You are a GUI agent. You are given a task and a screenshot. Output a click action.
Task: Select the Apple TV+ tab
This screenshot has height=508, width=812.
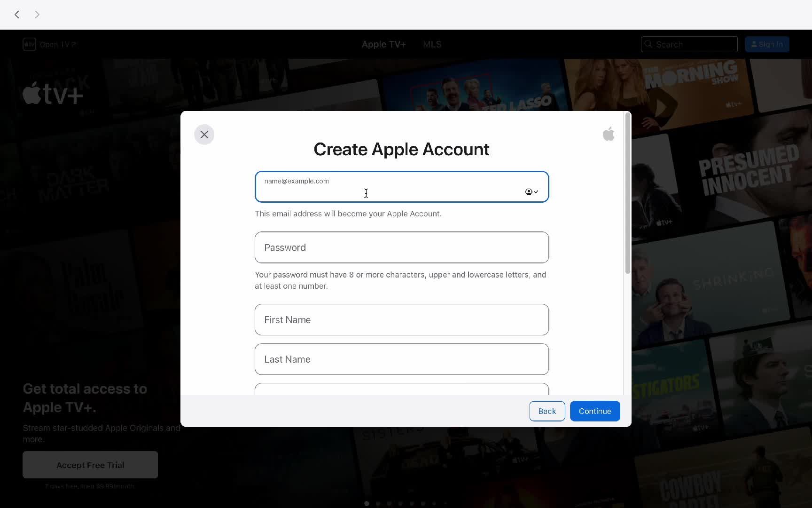(x=383, y=44)
